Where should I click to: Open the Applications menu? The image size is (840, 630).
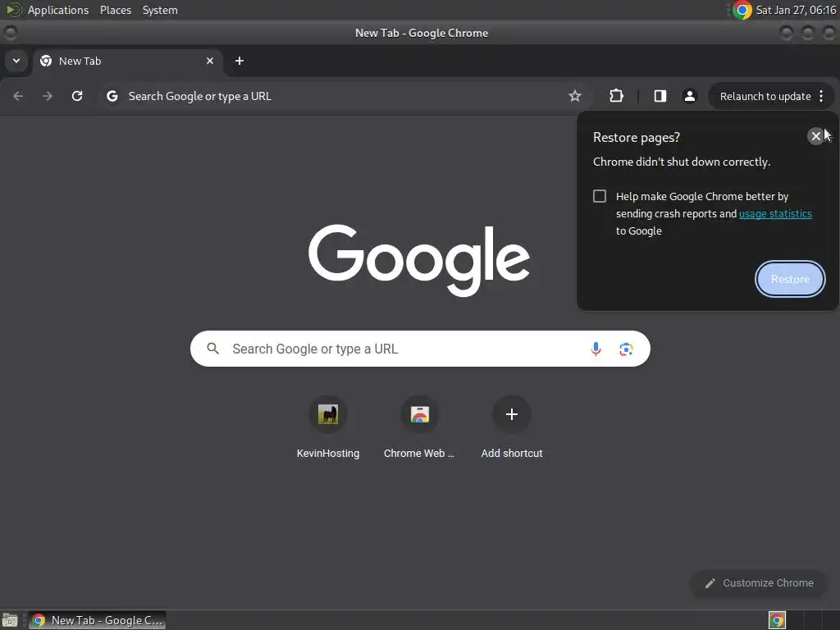(58, 10)
